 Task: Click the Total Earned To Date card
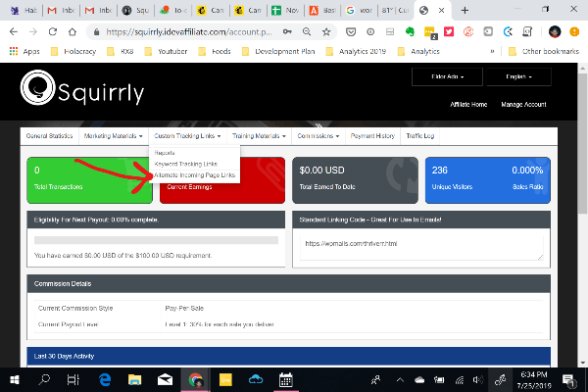(355, 180)
